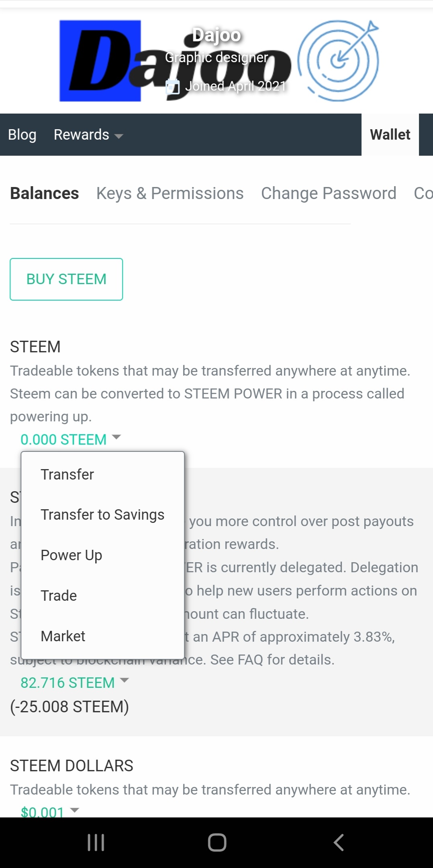Open Market from the dropdown menu
The height and width of the screenshot is (868, 433).
(x=63, y=636)
